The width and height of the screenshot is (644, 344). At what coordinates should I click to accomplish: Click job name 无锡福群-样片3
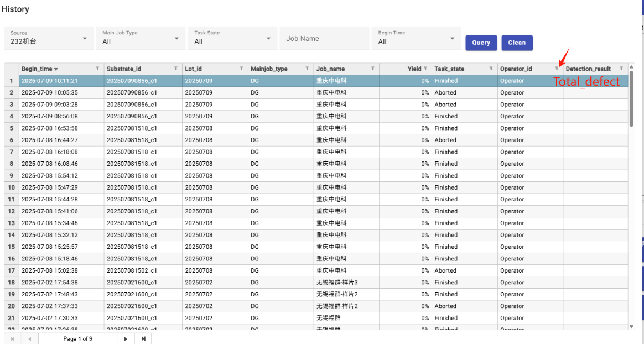tap(337, 283)
